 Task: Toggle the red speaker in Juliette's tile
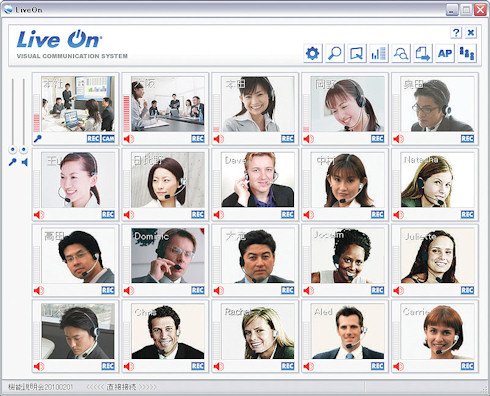click(x=398, y=291)
